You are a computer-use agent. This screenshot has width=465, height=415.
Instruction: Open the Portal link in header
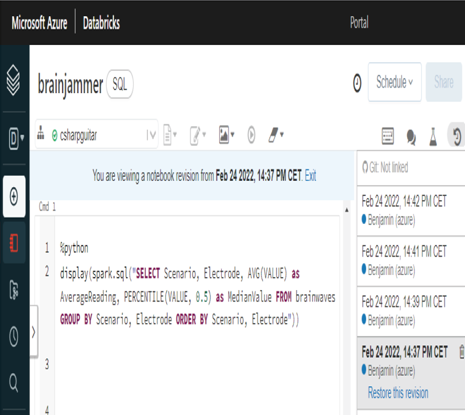[x=359, y=22]
